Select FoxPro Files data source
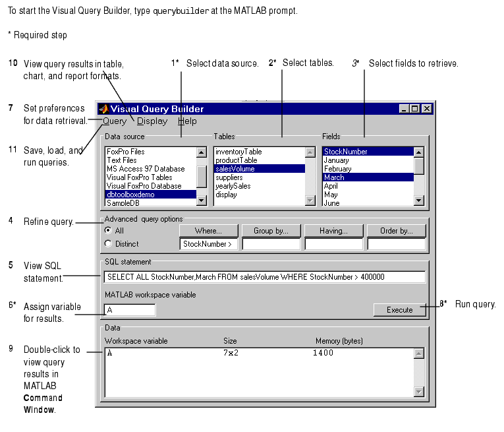The image size is (504, 432). click(x=151, y=152)
